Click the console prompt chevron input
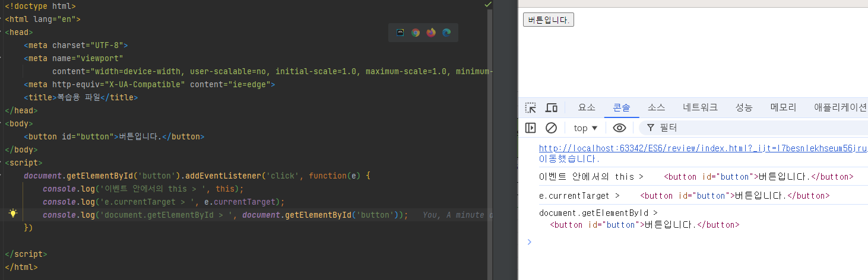Viewport: 868px width, 280px height. point(529,241)
